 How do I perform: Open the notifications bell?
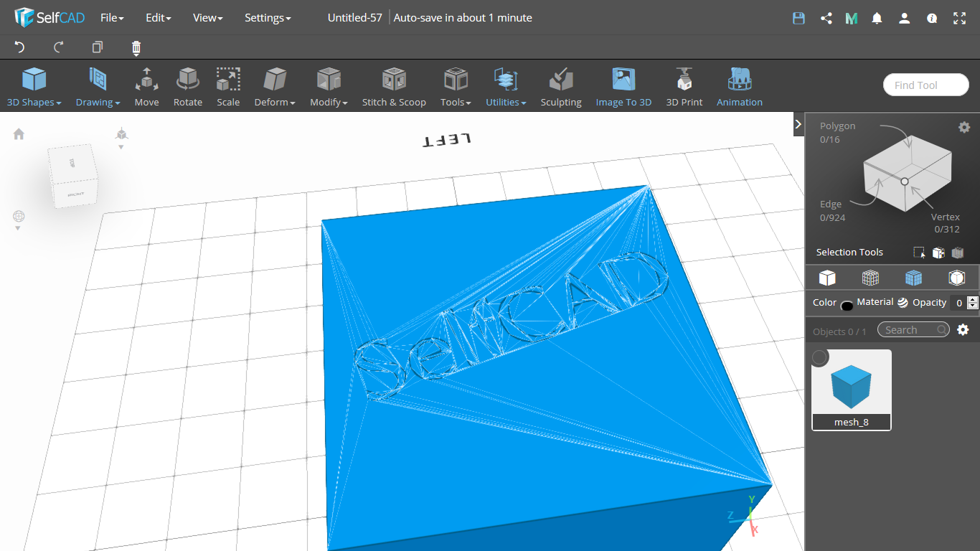pos(877,19)
